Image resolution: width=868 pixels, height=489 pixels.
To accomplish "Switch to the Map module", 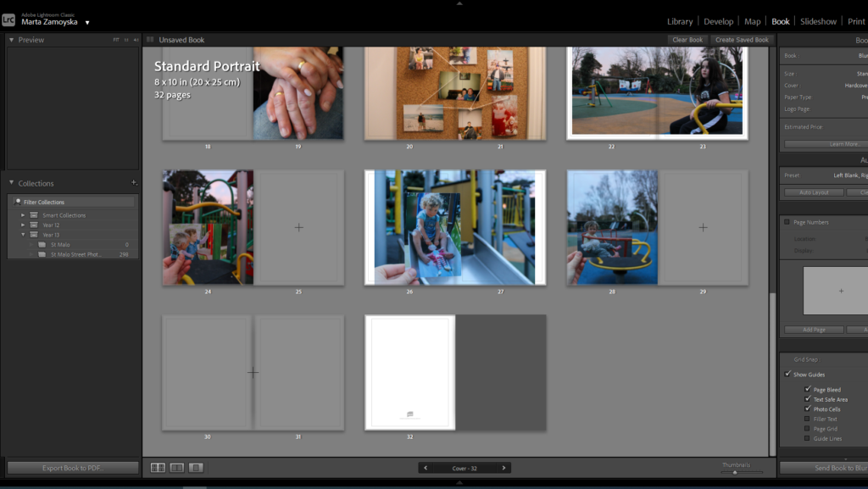I will tap(753, 21).
